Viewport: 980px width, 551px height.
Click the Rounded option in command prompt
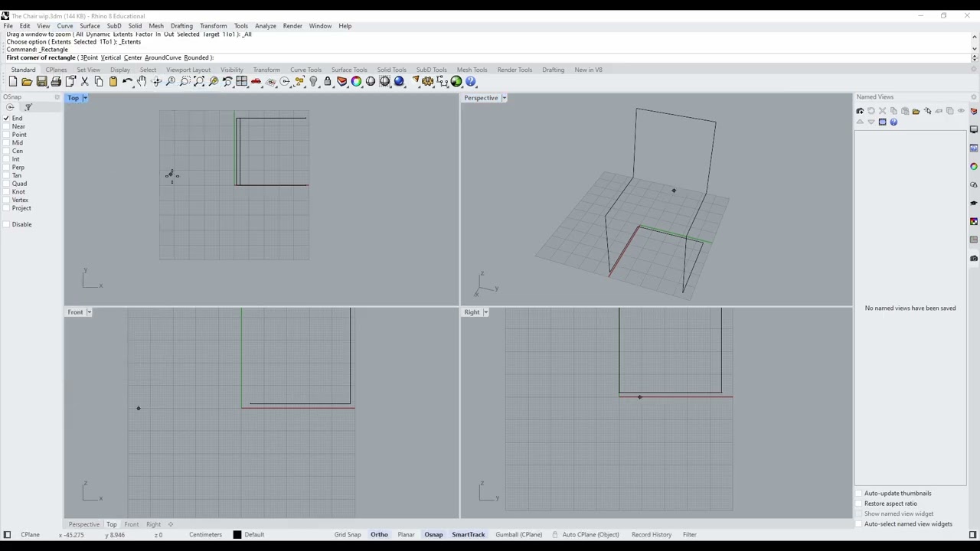point(197,57)
